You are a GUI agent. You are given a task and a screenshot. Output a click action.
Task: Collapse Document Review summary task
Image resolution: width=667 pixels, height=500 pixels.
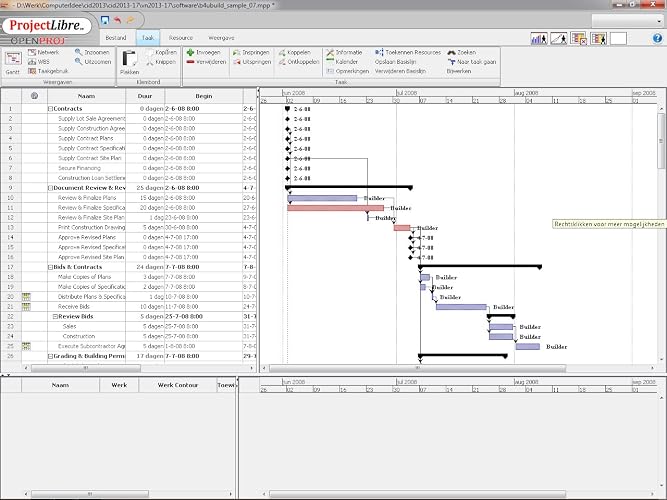click(x=50, y=188)
